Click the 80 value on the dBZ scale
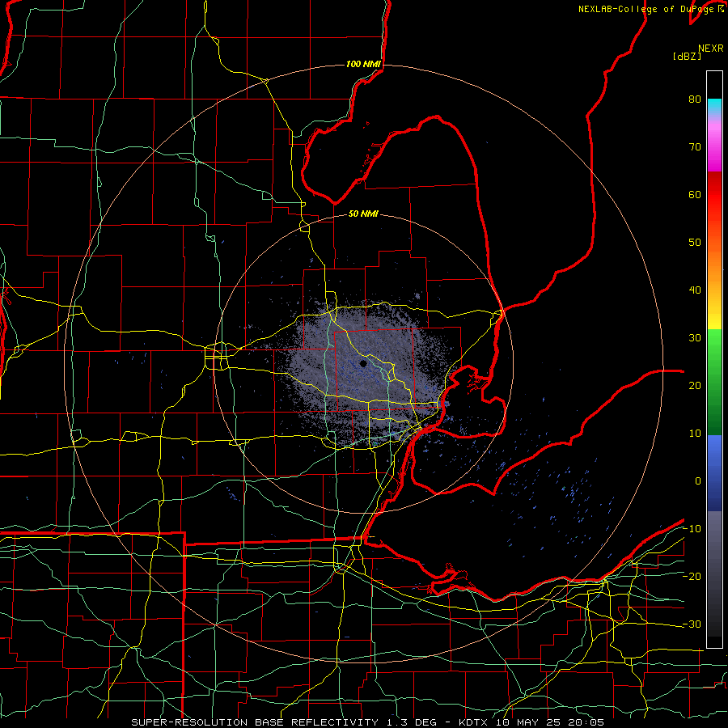Image resolution: width=728 pixels, height=728 pixels. (x=695, y=99)
